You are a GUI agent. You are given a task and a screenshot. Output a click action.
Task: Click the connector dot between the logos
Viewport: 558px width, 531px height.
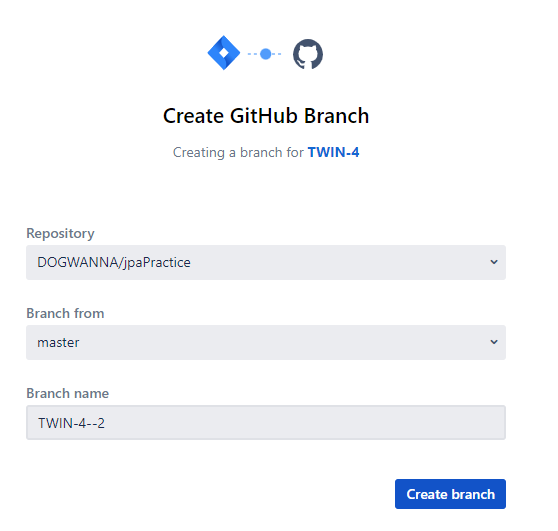click(265, 54)
